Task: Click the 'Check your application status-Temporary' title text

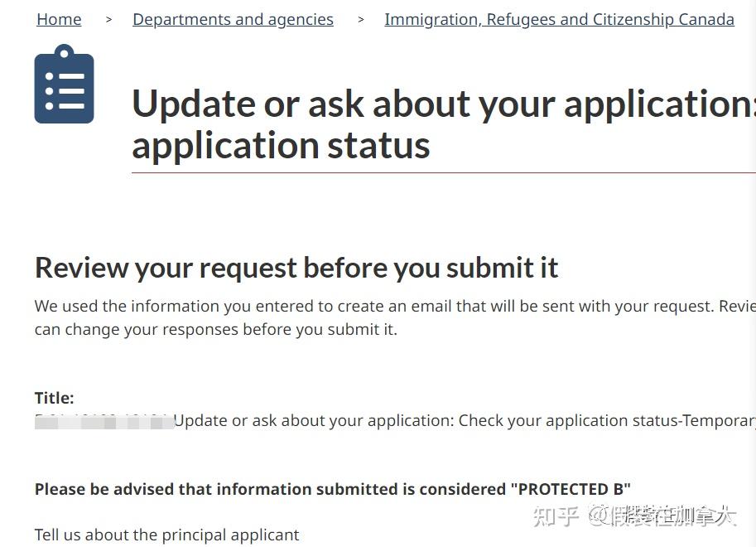Action: [x=606, y=421]
